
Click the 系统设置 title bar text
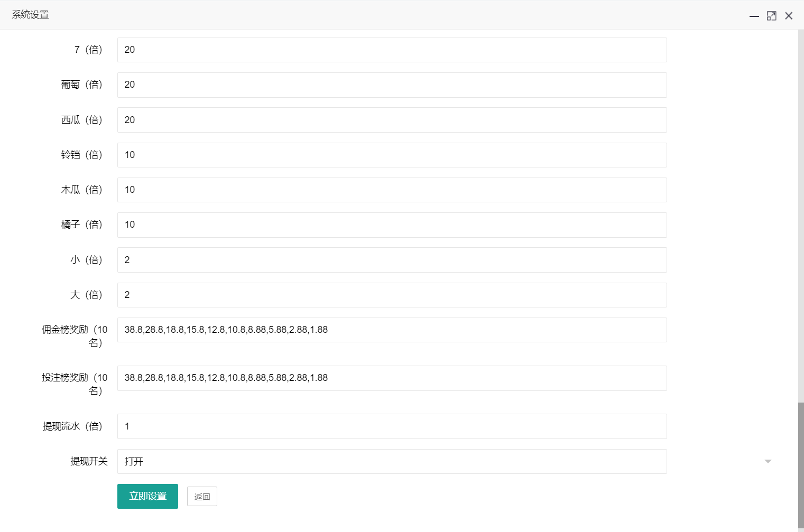click(31, 15)
